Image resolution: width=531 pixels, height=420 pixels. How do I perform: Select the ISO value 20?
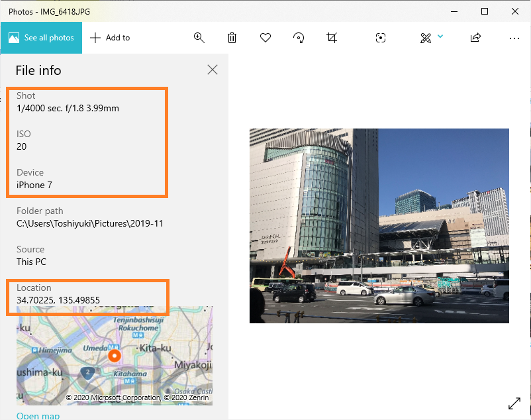click(21, 146)
